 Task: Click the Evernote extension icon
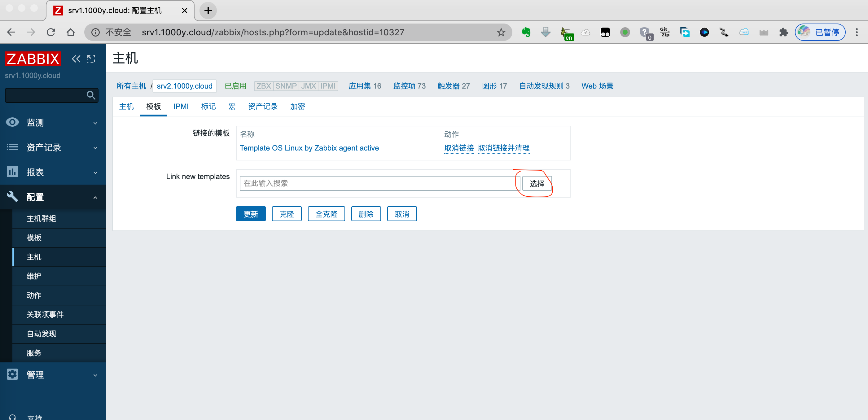[x=526, y=32]
